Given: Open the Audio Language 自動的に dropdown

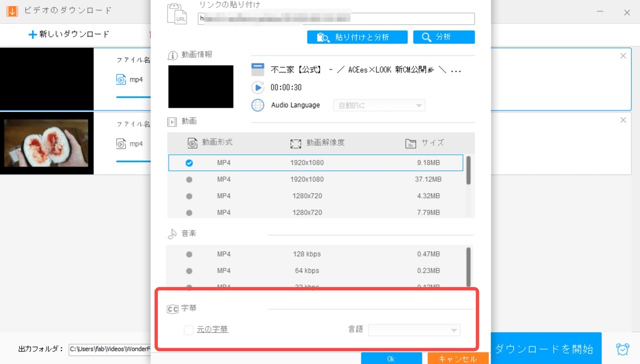Looking at the screenshot, I should [x=379, y=105].
